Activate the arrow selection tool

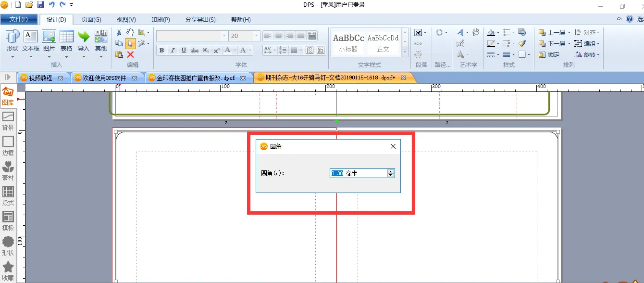130,43
